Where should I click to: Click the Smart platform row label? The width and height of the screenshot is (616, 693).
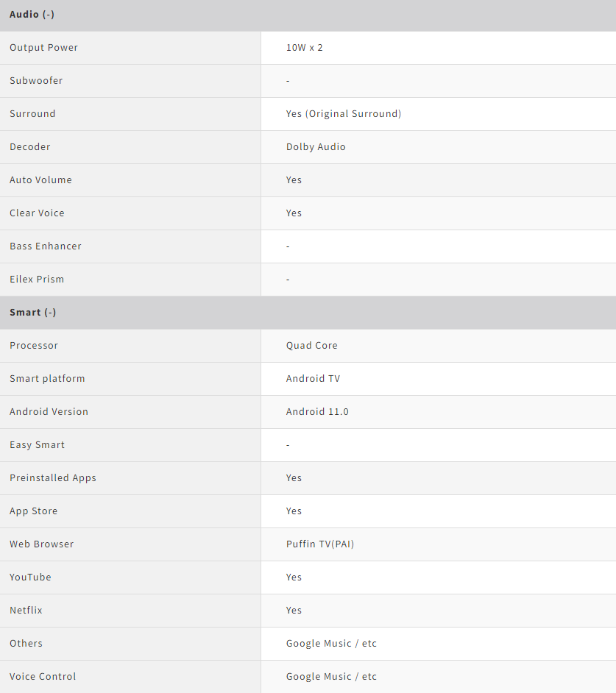pyautogui.click(x=47, y=379)
